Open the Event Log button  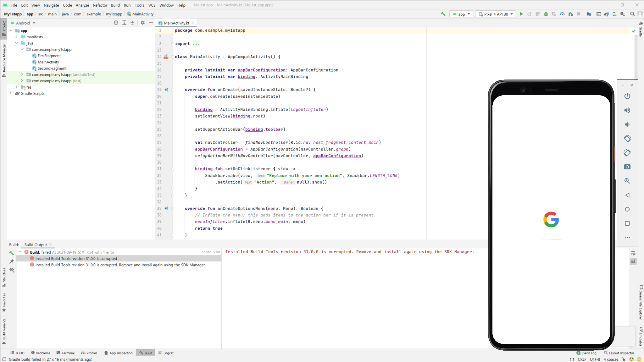[x=586, y=353]
